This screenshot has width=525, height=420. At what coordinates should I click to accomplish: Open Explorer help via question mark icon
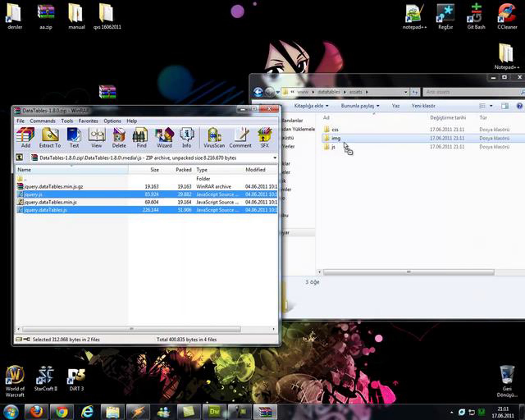coord(519,106)
